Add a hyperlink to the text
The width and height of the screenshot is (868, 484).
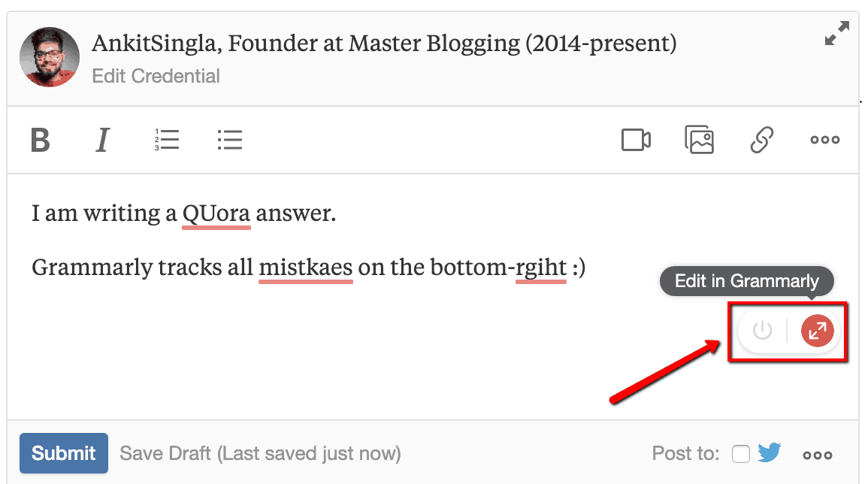coord(762,141)
